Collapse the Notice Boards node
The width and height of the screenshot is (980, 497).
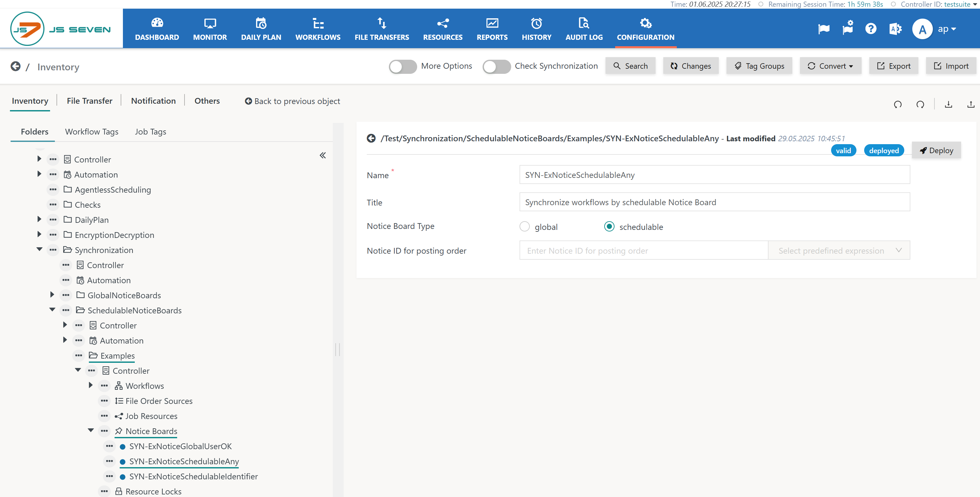point(91,431)
